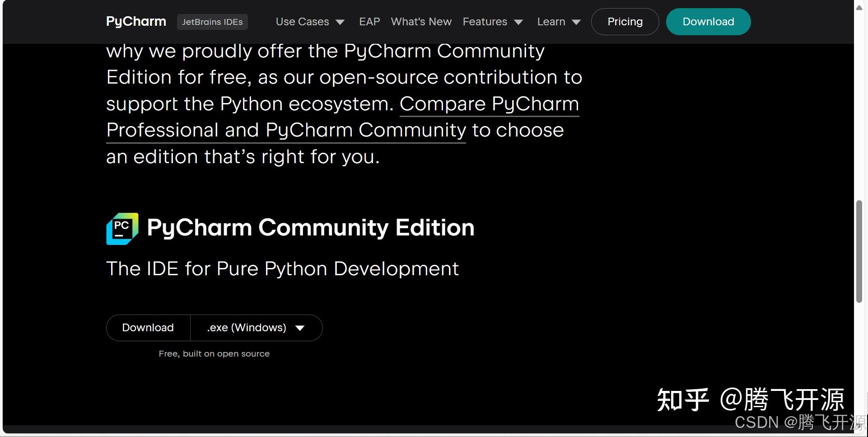
Task: Download PyCharm Community Edition
Action: pos(148,328)
